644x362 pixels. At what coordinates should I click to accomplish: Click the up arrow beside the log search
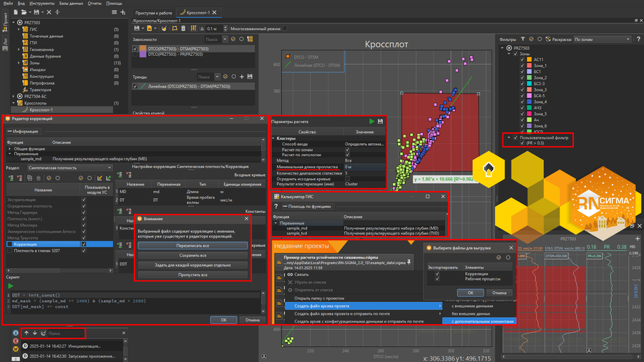(x=26, y=333)
